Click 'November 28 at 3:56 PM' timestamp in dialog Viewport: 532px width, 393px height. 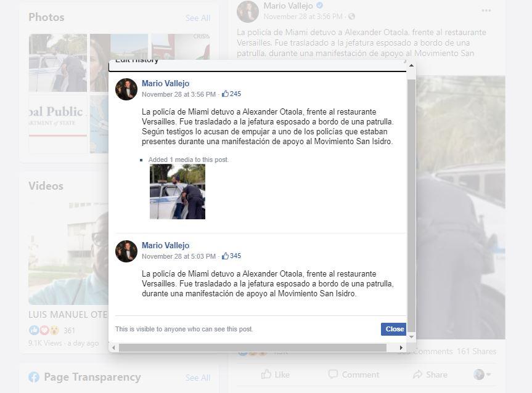179,94
